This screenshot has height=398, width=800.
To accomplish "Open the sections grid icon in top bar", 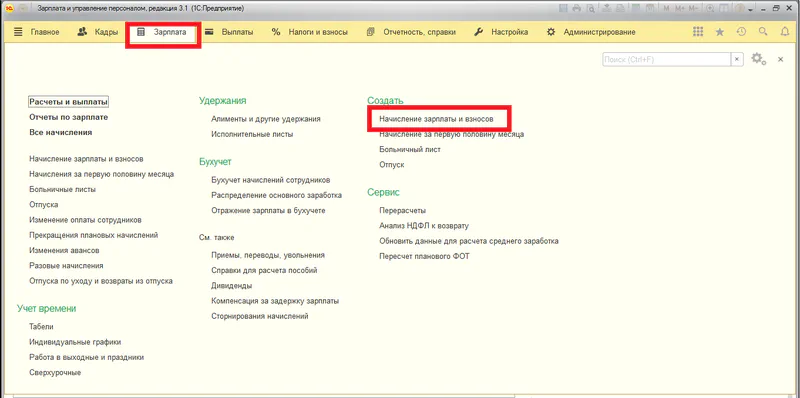I will click(698, 32).
